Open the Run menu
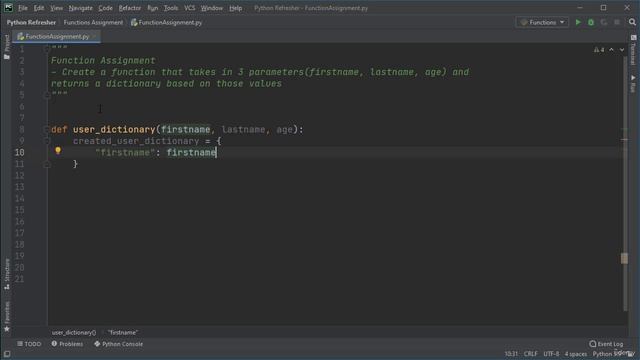 click(x=153, y=8)
